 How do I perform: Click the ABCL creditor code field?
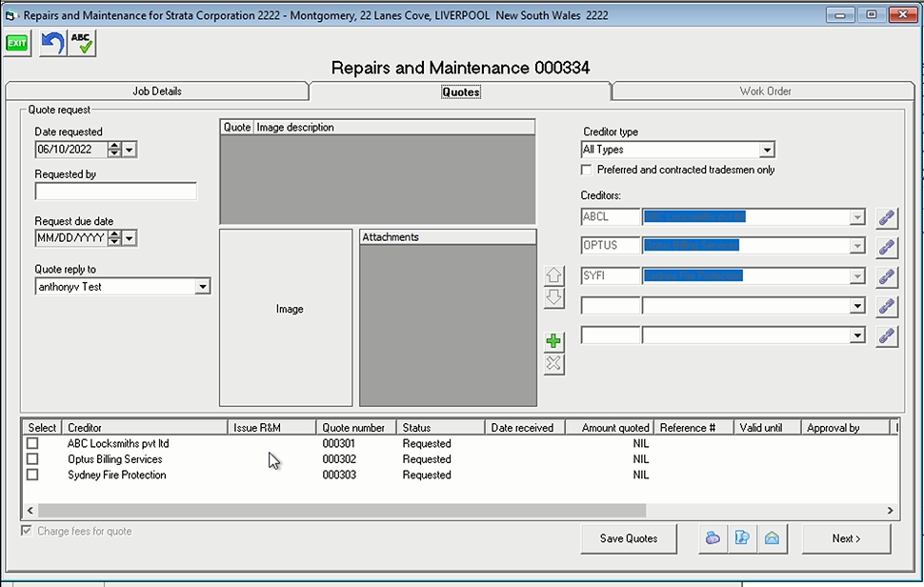click(610, 217)
